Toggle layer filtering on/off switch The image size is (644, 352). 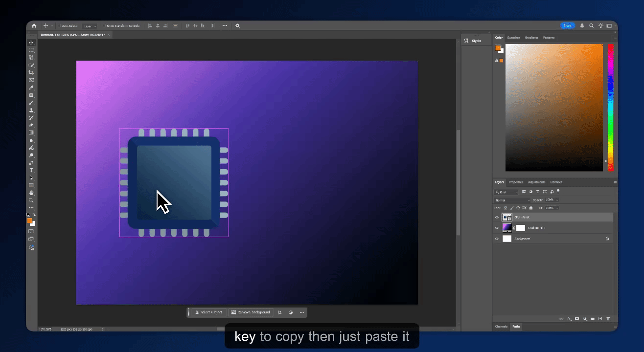pos(558,191)
